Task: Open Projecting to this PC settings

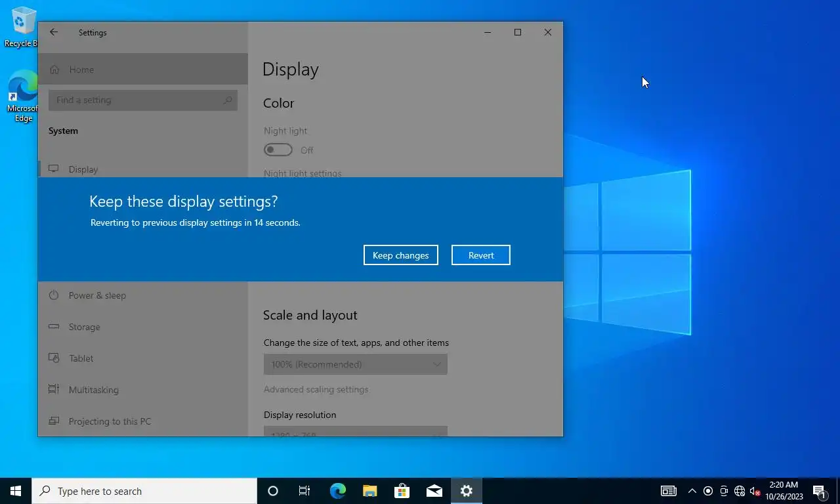Action: [x=143, y=421]
